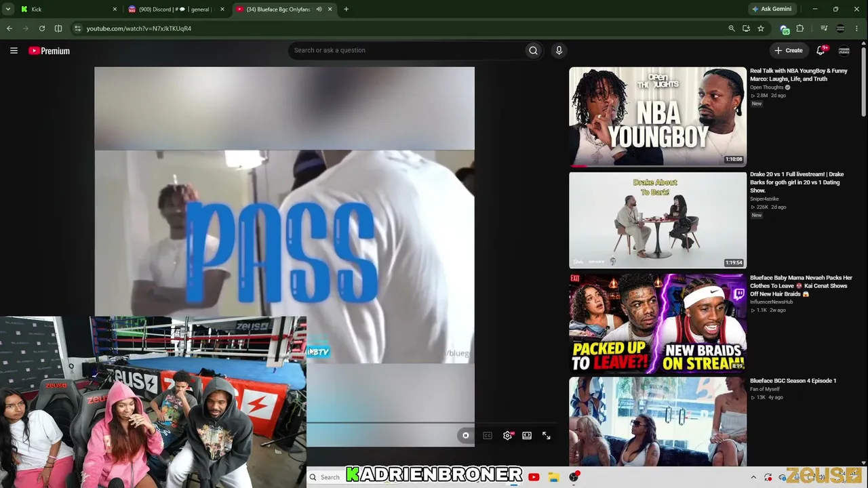The height and width of the screenshot is (488, 868).
Task: Open the Chrome profile avatar
Action: click(x=840, y=28)
